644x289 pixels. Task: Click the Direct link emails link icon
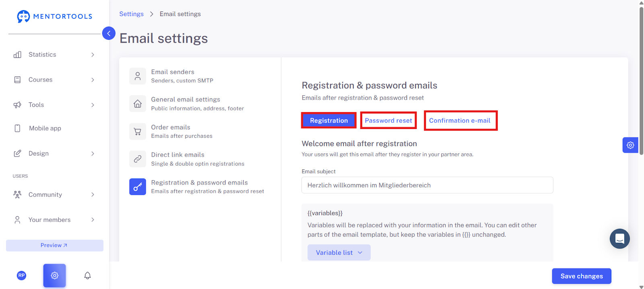click(138, 159)
